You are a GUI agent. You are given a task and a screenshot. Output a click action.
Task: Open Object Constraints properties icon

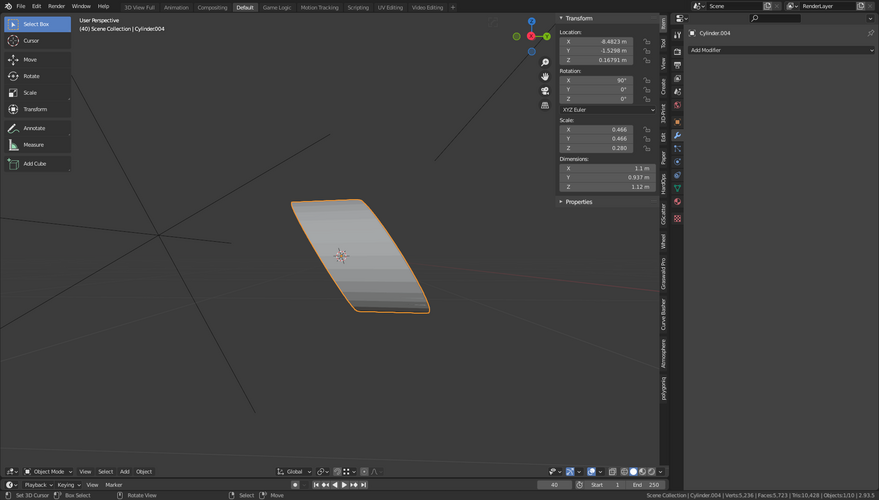click(677, 175)
